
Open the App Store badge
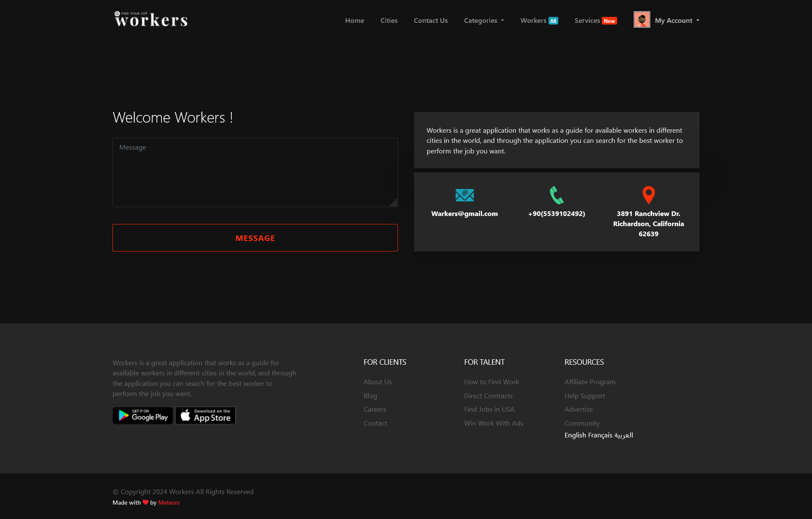pyautogui.click(x=206, y=415)
